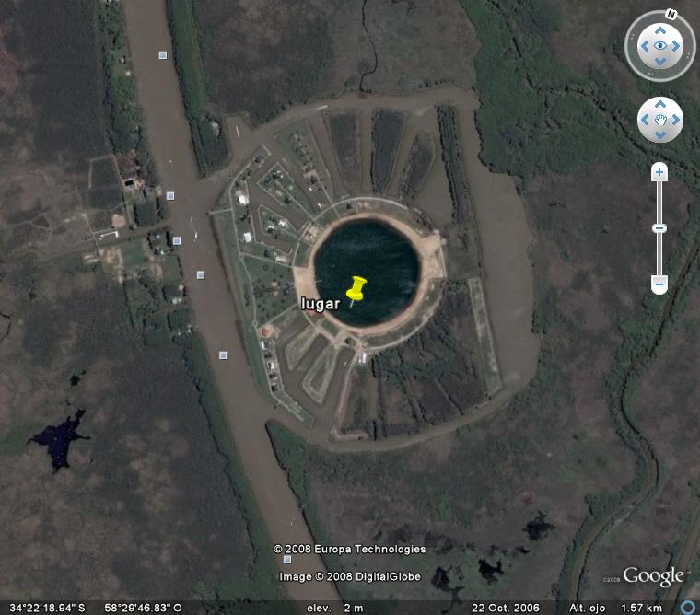Pan west with the move joystick left arrow
The image size is (700, 615).
point(645,120)
